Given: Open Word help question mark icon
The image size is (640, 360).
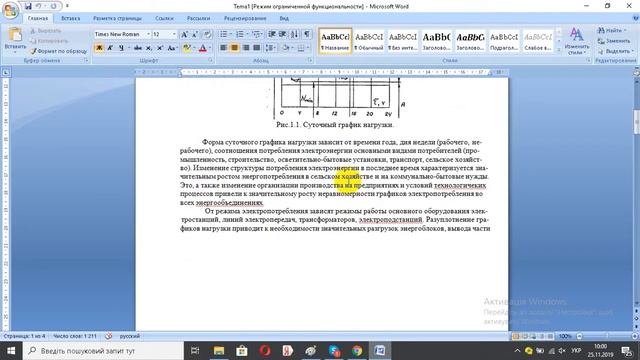Looking at the screenshot, I should coord(636,18).
